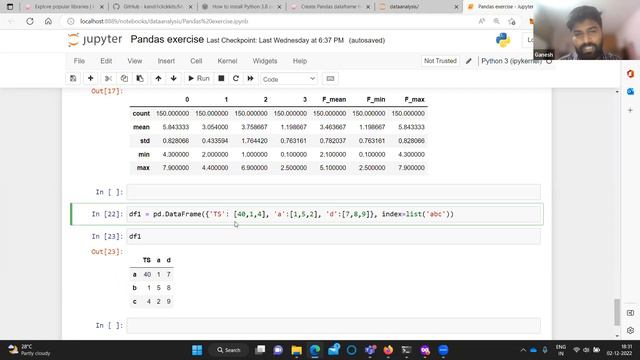Show hidden system tray icons
The height and width of the screenshot is (360, 640).
[523, 350]
